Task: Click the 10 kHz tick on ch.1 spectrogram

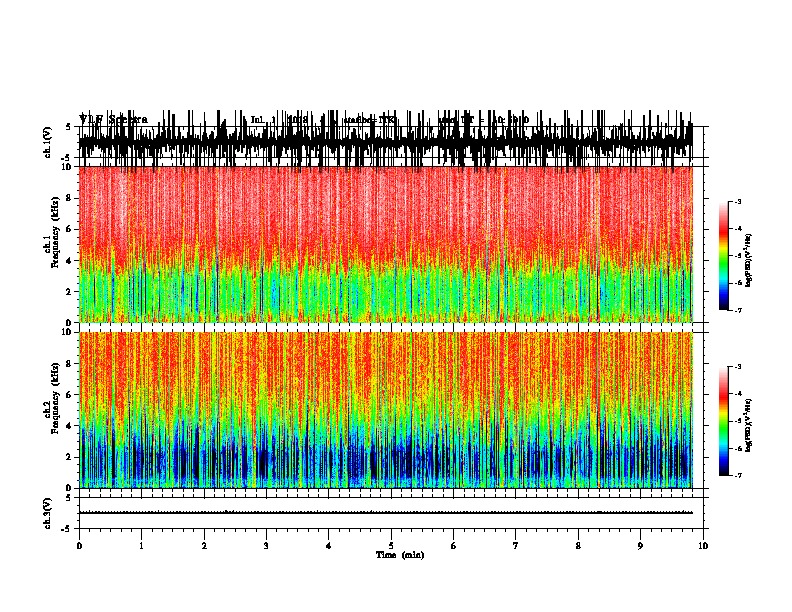Action: pyautogui.click(x=68, y=167)
